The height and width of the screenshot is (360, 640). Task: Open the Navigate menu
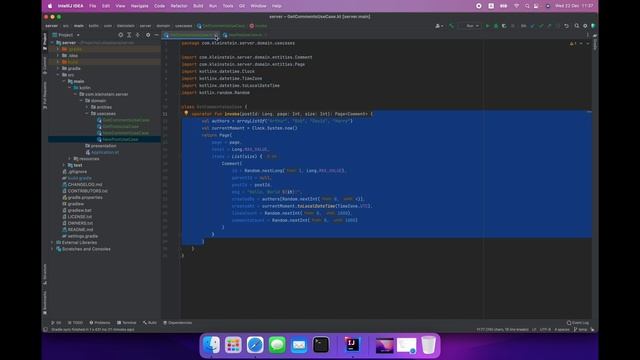140,6
